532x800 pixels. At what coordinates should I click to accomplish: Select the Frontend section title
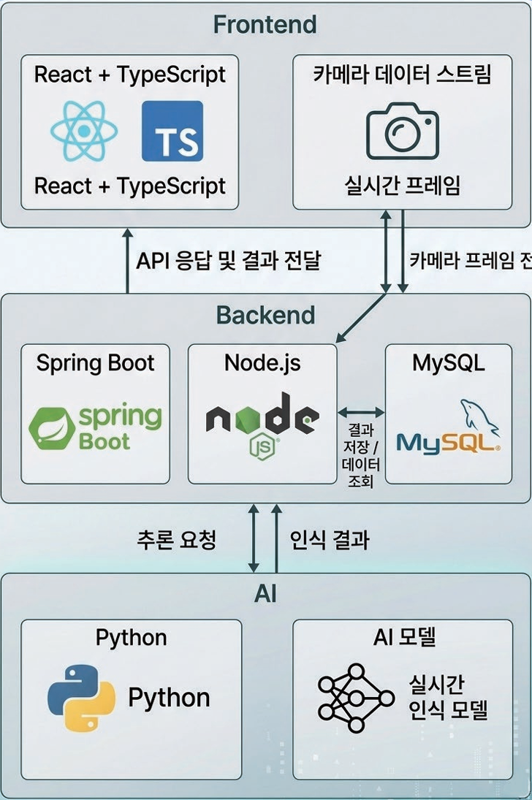(x=265, y=25)
